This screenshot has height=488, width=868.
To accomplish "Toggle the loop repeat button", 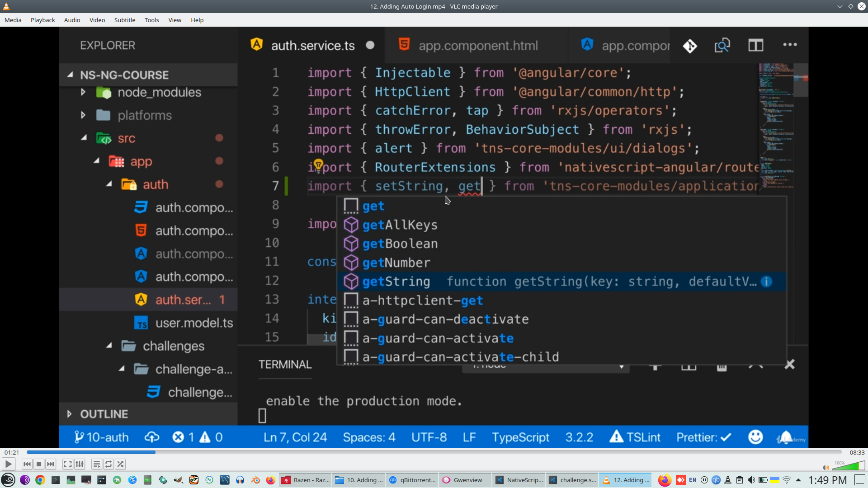I will (x=108, y=464).
